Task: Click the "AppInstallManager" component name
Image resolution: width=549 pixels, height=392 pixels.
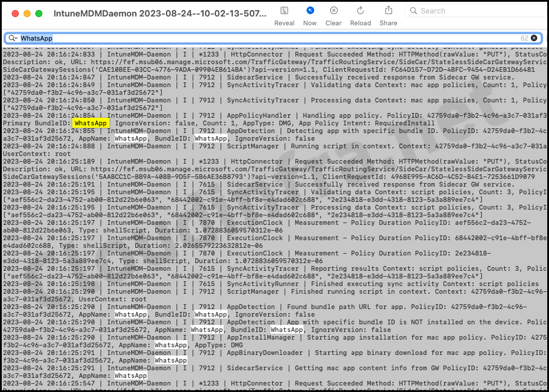Action: click(x=261, y=337)
